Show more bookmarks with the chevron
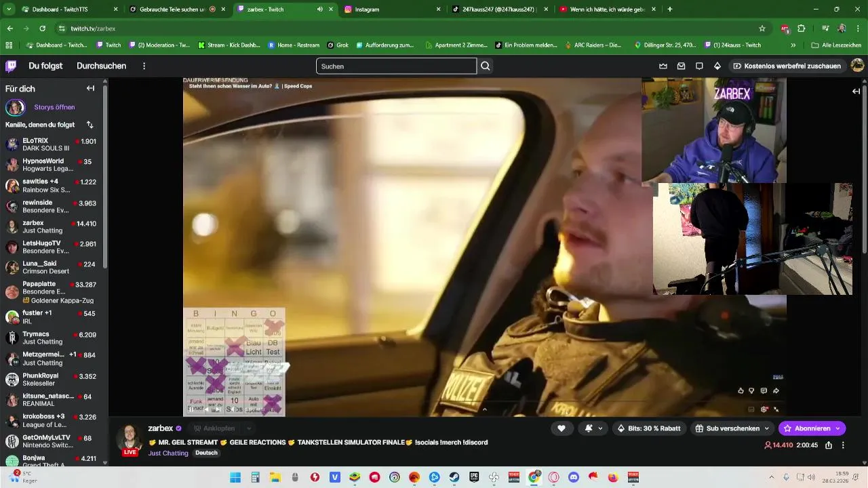 [x=793, y=45]
